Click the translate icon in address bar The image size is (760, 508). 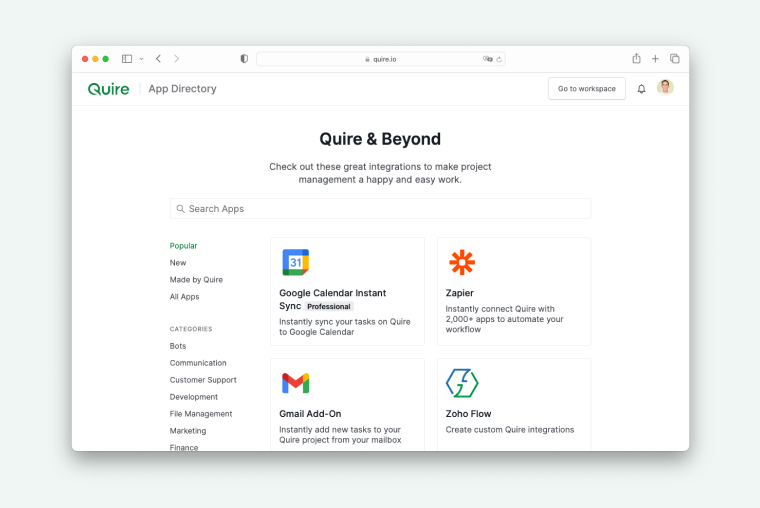(x=488, y=59)
